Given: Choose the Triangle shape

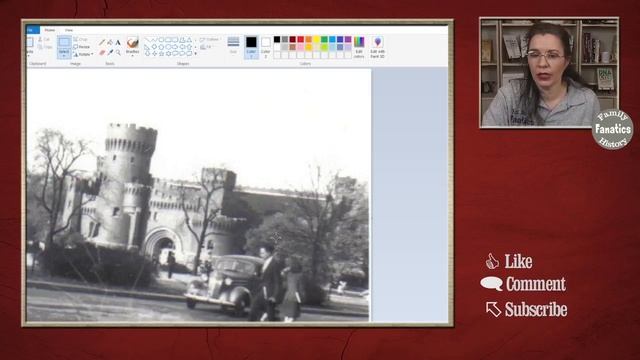Looking at the screenshot, I should [189, 40].
